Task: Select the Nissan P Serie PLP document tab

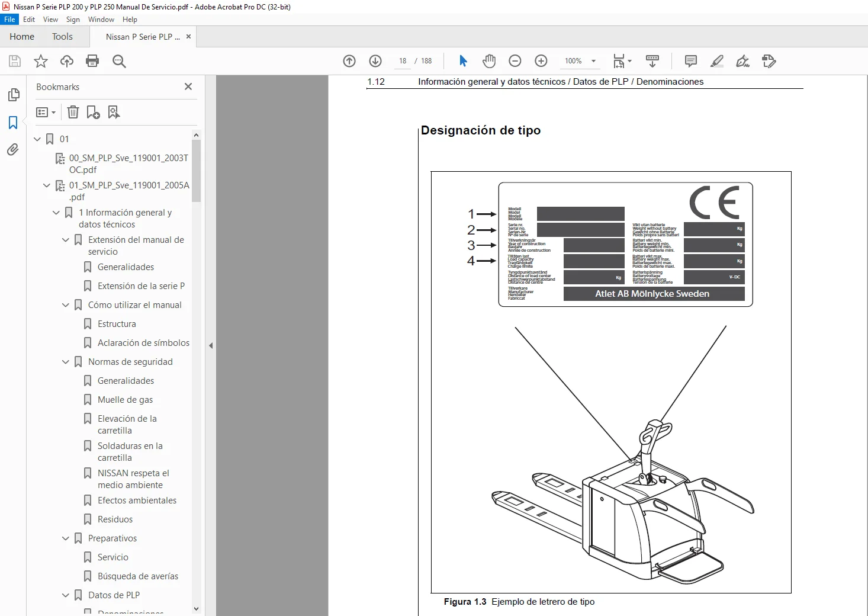Action: (x=143, y=37)
